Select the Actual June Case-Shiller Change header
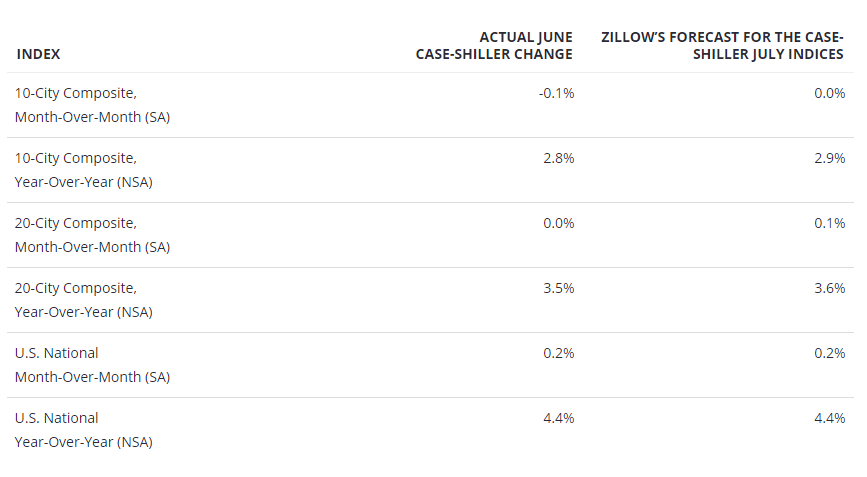Screen dimensions: 867x477 (x=494, y=46)
